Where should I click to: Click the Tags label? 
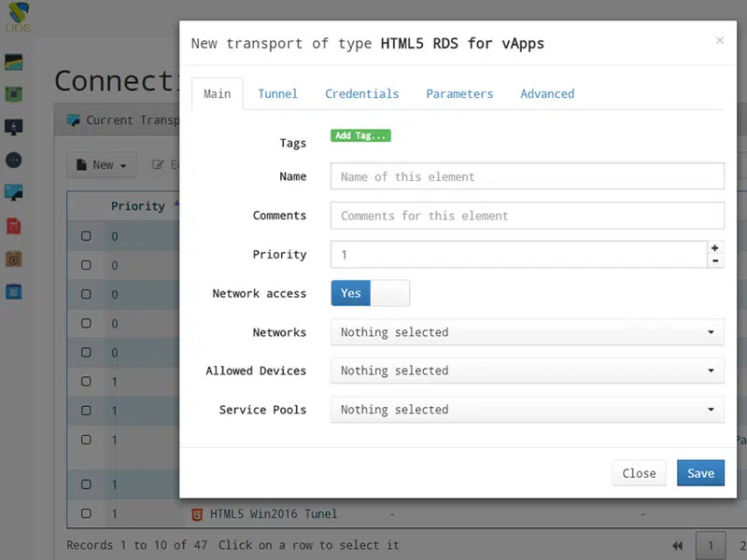[293, 143]
